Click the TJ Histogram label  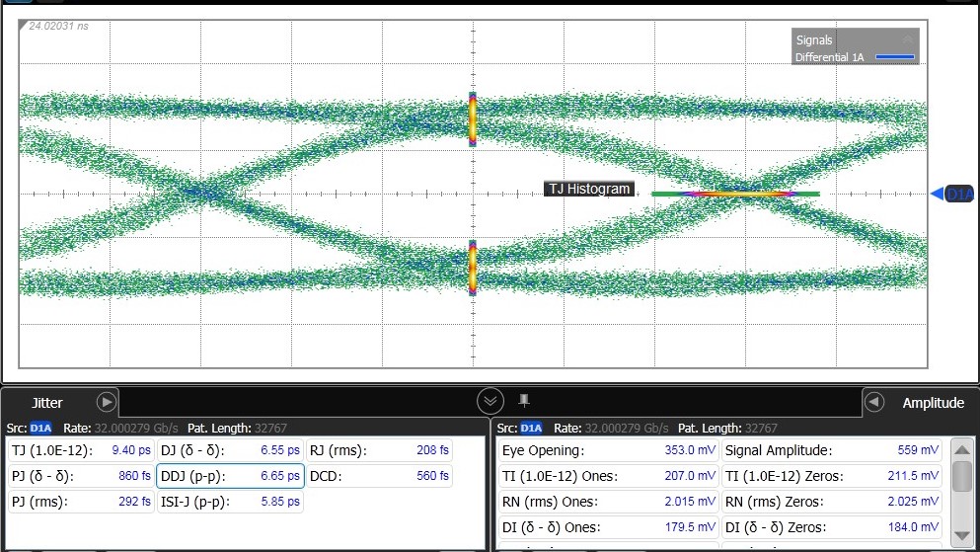589,189
